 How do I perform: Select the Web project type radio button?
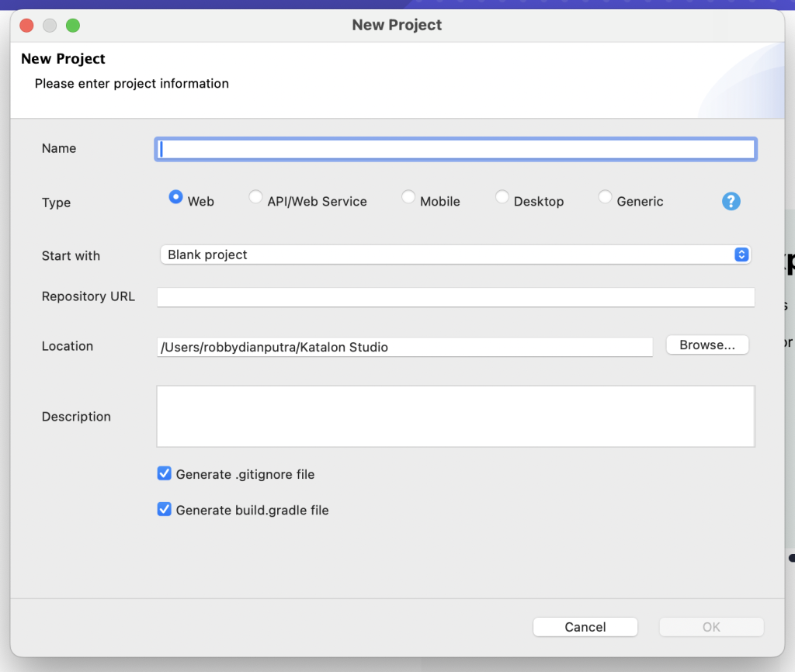(x=175, y=197)
